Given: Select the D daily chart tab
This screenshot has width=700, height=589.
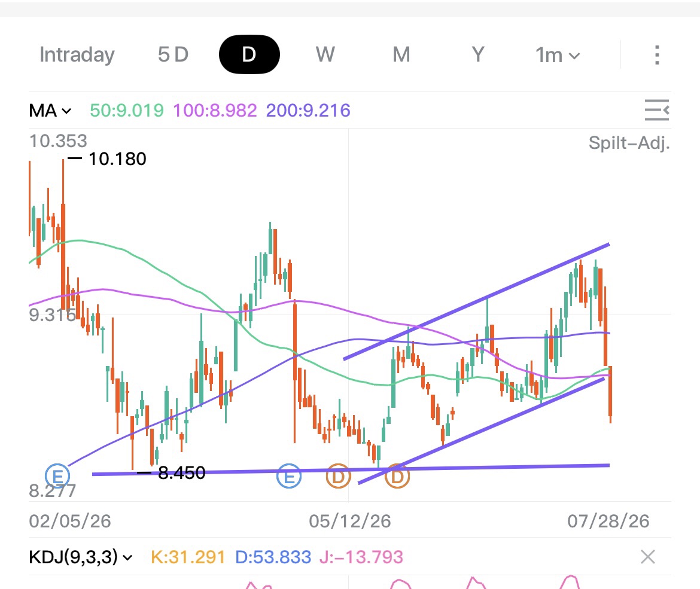Looking at the screenshot, I should pyautogui.click(x=249, y=54).
